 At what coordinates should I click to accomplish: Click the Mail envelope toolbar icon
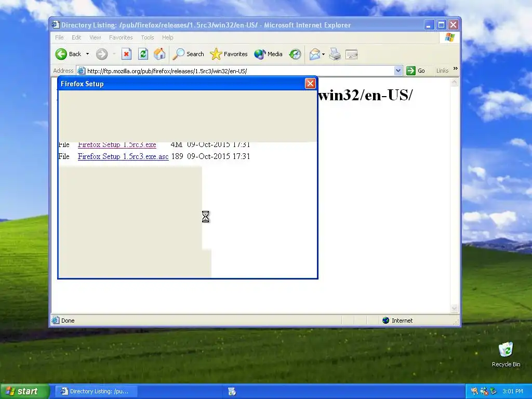point(314,54)
